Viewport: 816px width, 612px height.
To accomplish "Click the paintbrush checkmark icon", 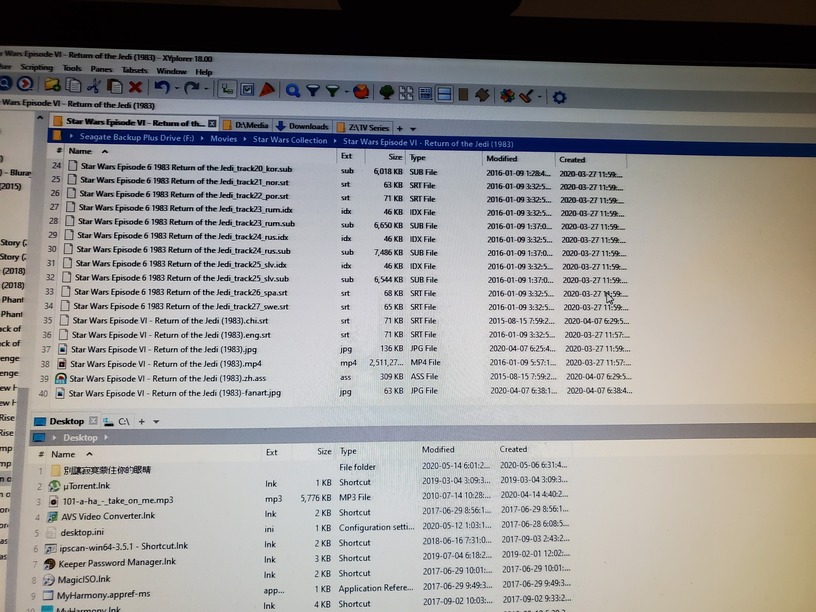I will tap(526, 96).
